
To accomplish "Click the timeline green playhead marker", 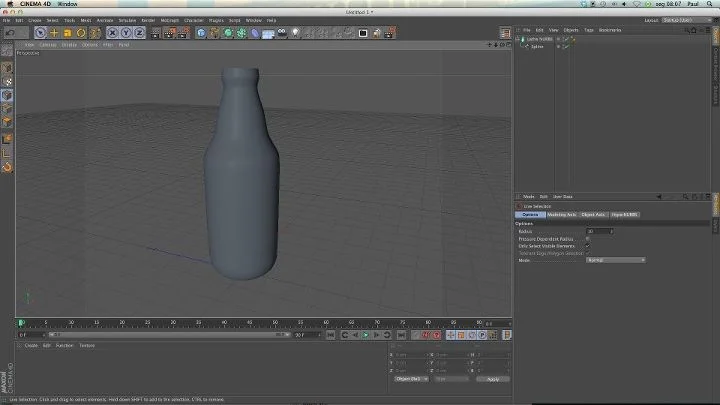I will point(21,323).
